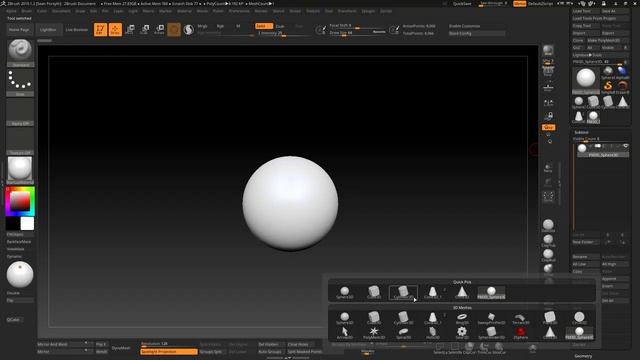Select the AlphaBrush blue tool thumbnail

(x=622, y=72)
